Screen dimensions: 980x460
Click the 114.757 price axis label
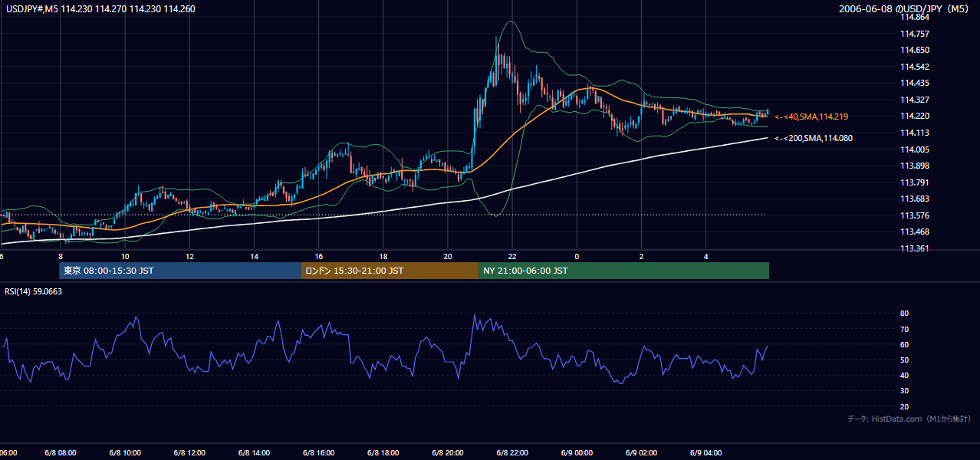[x=915, y=34]
